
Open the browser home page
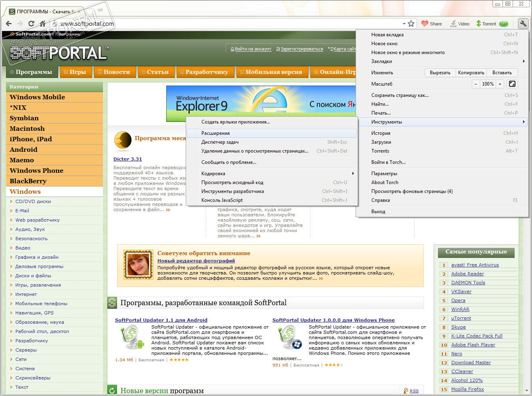click(42, 24)
